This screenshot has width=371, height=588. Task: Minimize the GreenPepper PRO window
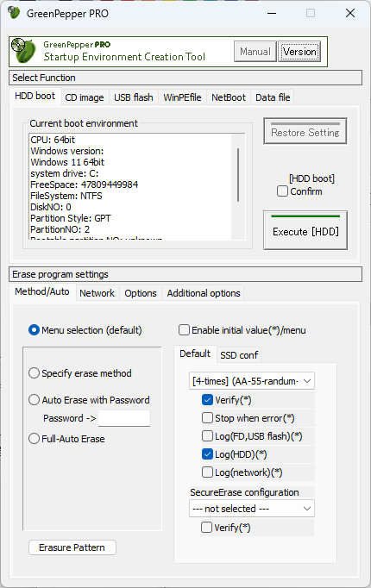[272, 13]
